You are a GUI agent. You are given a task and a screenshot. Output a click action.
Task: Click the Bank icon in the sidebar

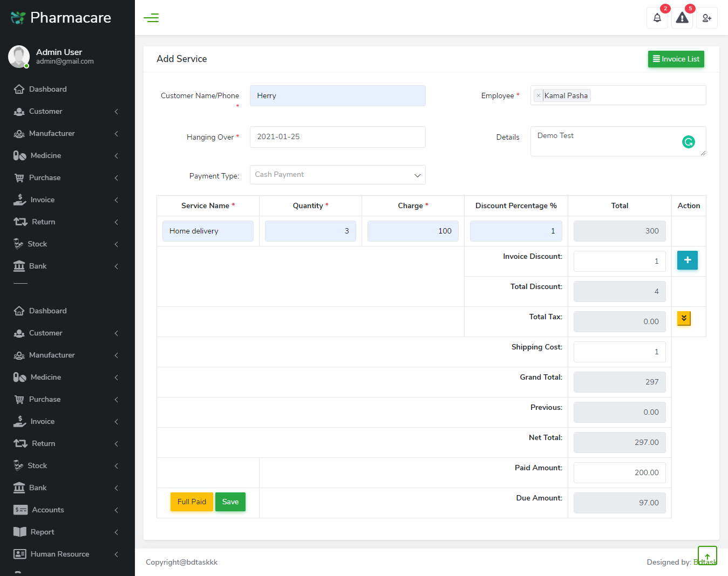[20, 266]
